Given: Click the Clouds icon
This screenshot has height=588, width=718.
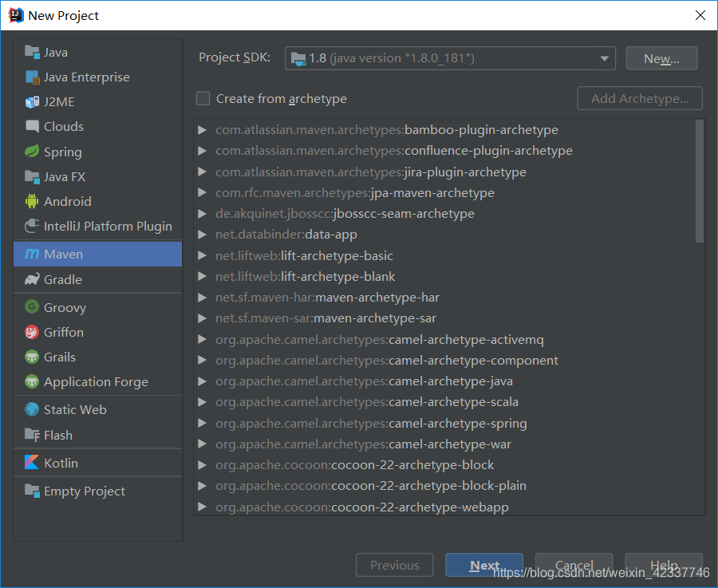Looking at the screenshot, I should tap(32, 126).
